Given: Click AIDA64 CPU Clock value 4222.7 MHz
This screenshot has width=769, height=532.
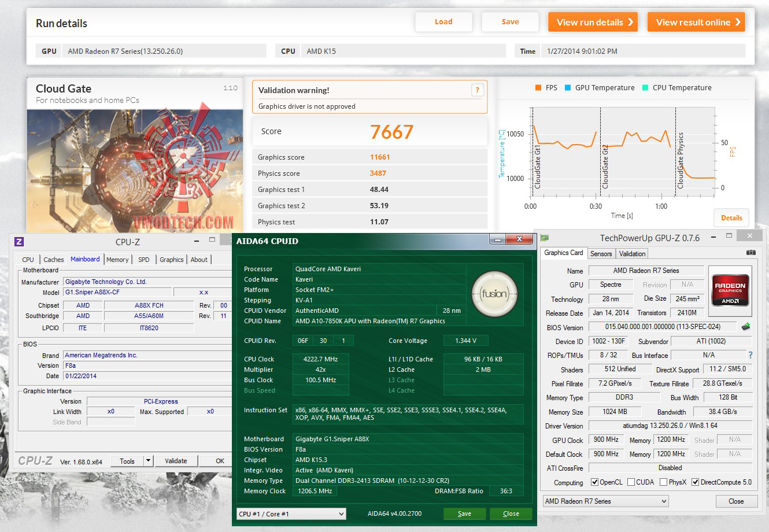Looking at the screenshot, I should [x=320, y=359].
